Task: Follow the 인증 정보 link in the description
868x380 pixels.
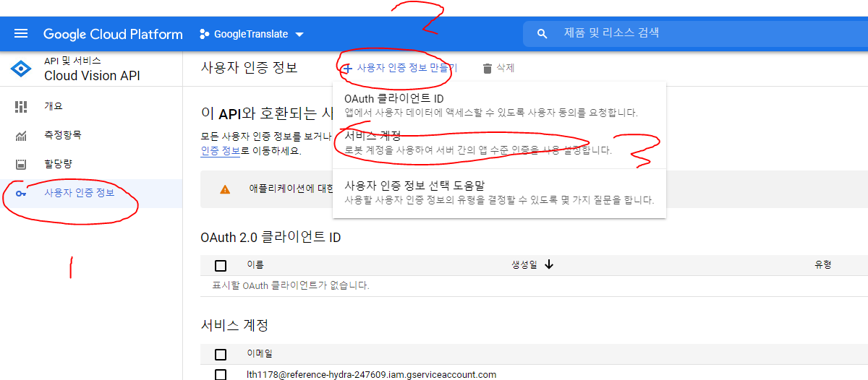Action: [220, 151]
